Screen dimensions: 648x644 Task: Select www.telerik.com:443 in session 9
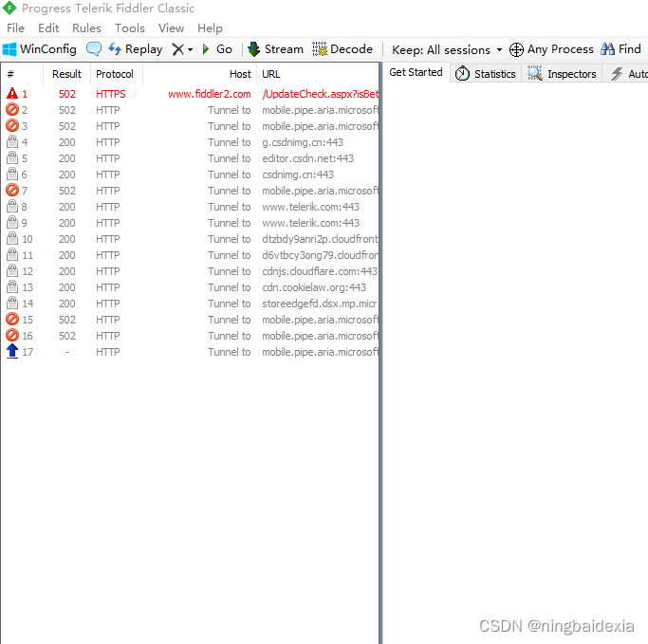(311, 223)
